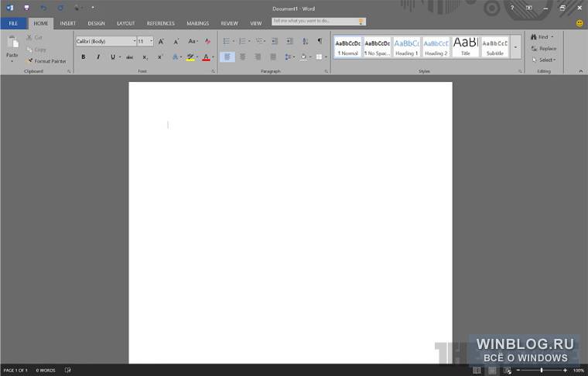The width and height of the screenshot is (588, 376).
Task: Apply strikethrough formatting
Action: click(129, 57)
